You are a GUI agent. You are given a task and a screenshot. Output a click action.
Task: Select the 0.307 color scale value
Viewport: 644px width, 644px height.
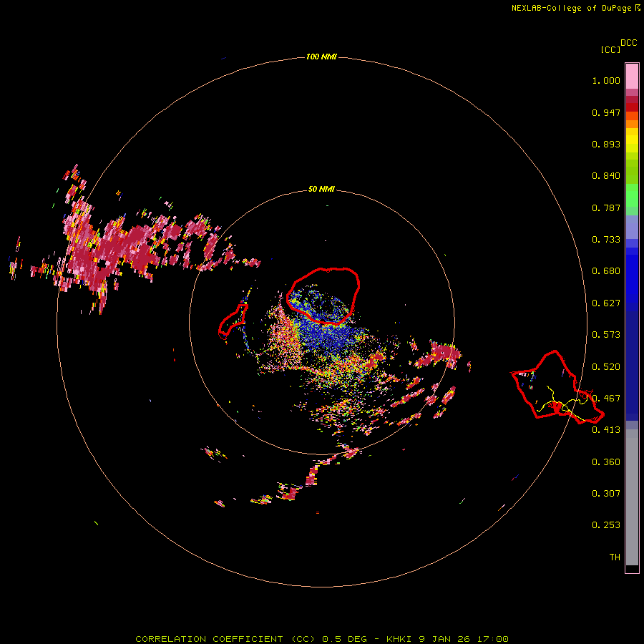pyautogui.click(x=606, y=494)
